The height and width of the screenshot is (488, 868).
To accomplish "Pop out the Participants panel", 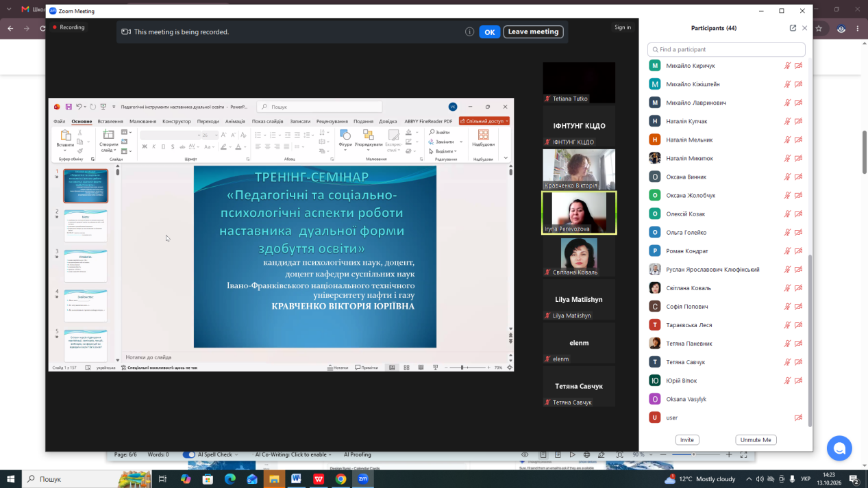I will point(793,28).
